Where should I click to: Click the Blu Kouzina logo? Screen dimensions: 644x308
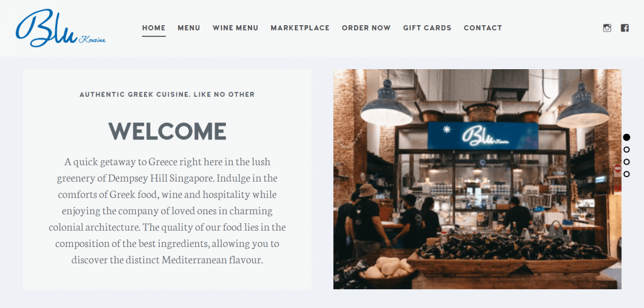61,28
